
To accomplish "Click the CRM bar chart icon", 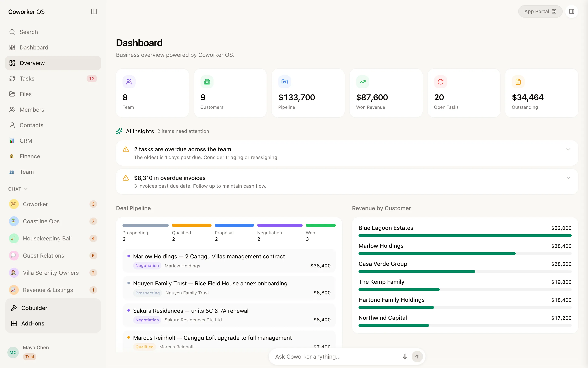I will pos(12,141).
